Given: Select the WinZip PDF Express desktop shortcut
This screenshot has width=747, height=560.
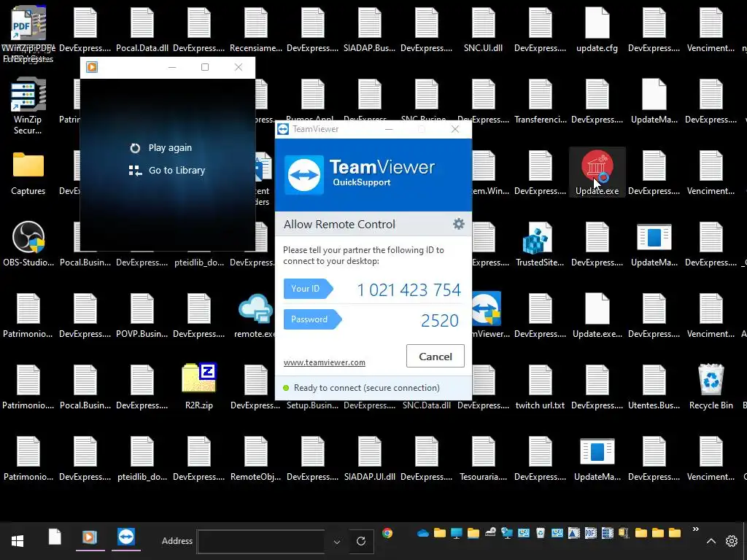Looking at the screenshot, I should coord(28,34).
